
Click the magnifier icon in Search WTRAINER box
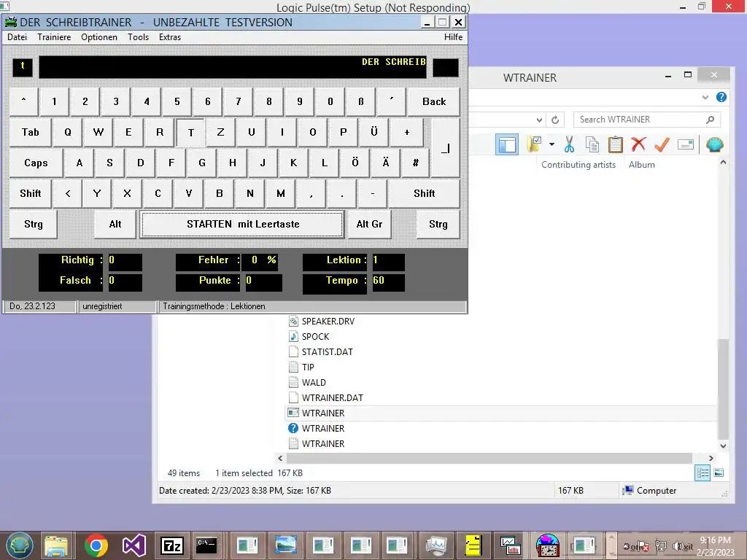[x=710, y=120]
